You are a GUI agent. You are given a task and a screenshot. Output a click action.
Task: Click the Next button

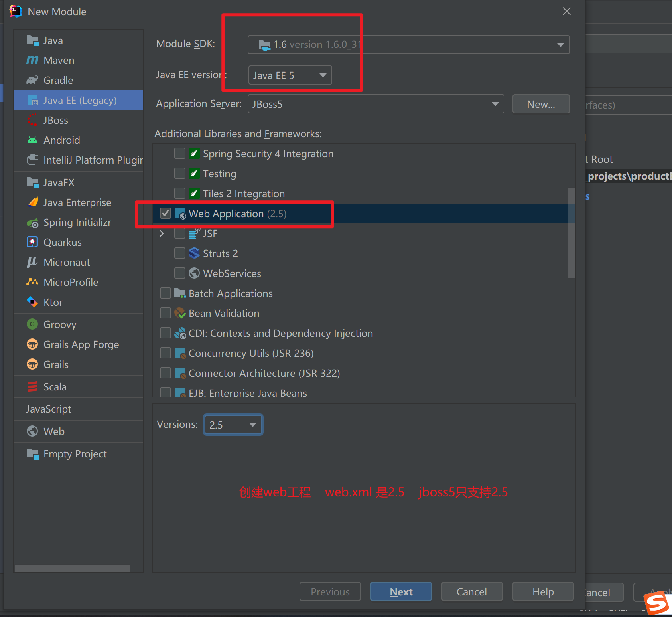click(x=401, y=591)
